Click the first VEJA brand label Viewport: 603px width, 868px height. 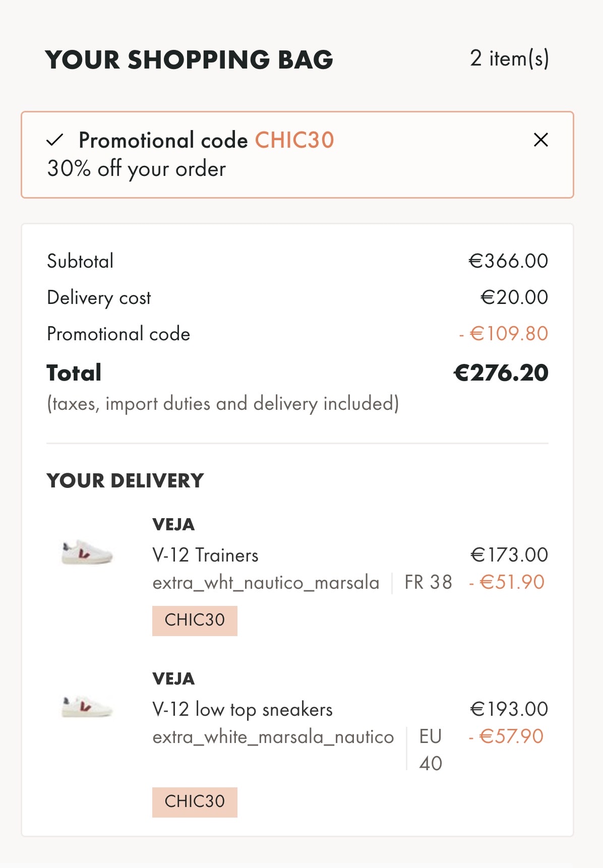[173, 524]
